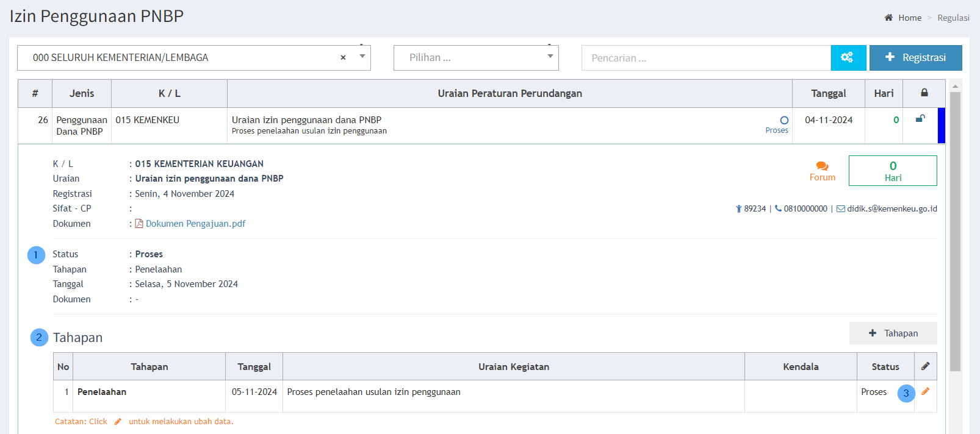Open the Pilihan dropdown
Screen dimensions: 980x434
coord(476,58)
